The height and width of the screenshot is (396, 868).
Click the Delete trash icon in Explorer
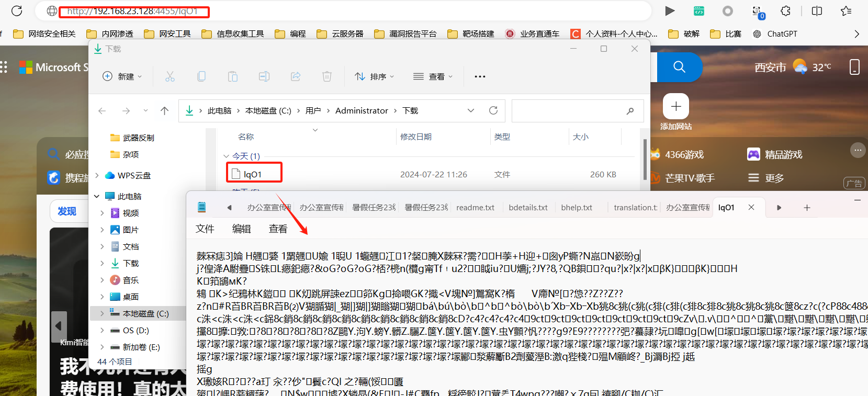[327, 76]
